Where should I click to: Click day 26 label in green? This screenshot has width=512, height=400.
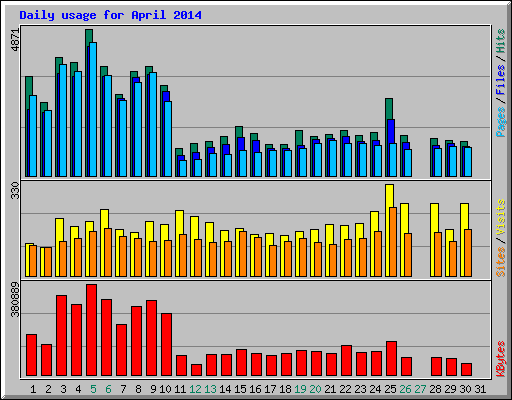405,389
